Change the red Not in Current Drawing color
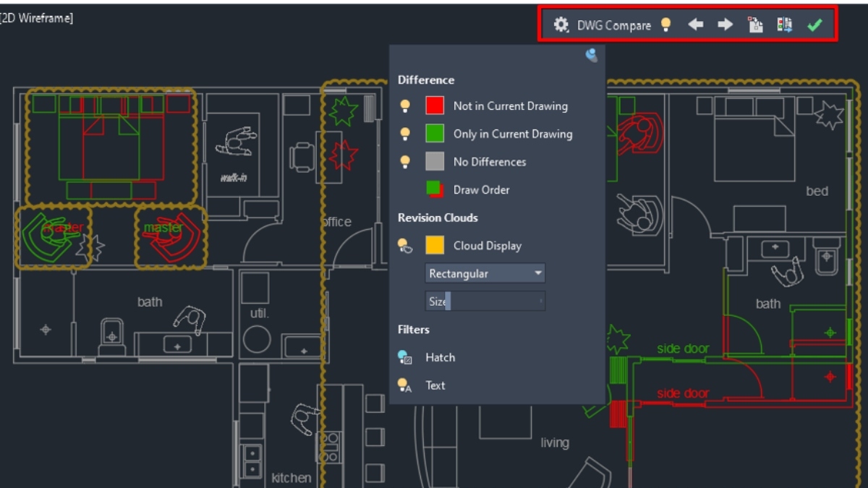This screenshot has height=488, width=868. 434,106
